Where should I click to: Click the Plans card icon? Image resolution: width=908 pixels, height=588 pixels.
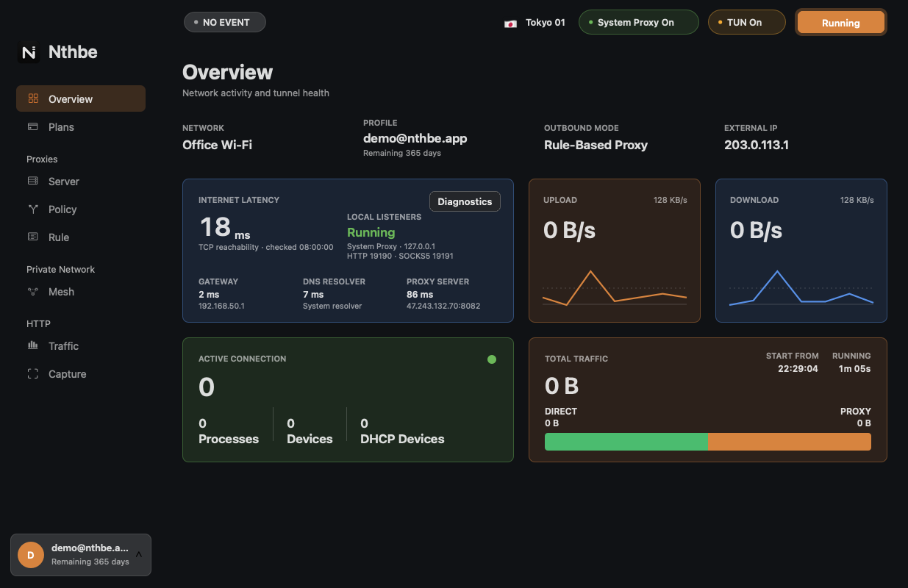pos(33,126)
